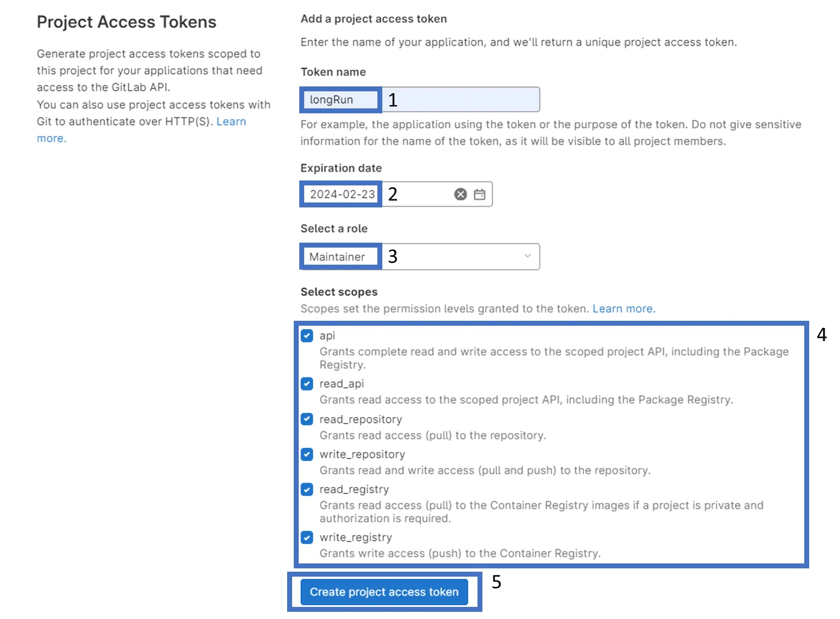Click the Create project access token button
The height and width of the screenshot is (619, 840).
pyautogui.click(x=384, y=592)
